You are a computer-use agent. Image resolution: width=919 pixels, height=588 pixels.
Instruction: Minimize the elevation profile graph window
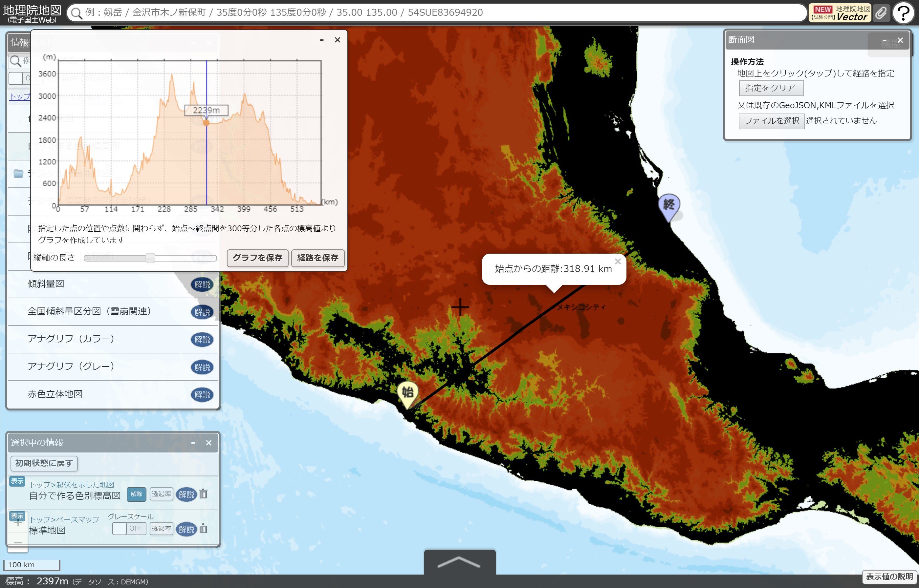point(322,40)
